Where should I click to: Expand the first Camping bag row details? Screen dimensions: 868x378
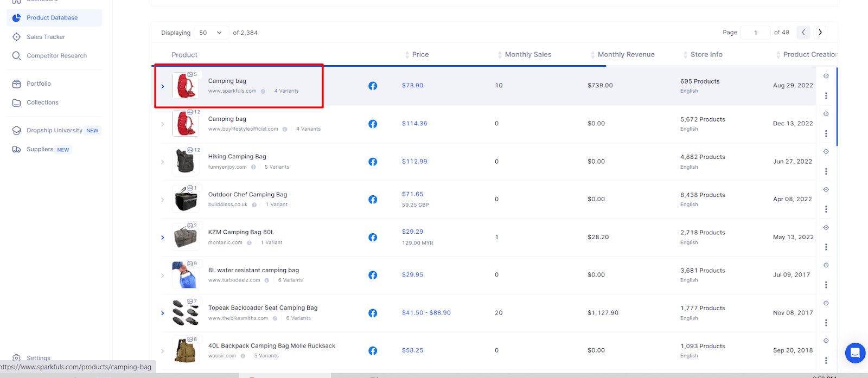pyautogui.click(x=162, y=86)
